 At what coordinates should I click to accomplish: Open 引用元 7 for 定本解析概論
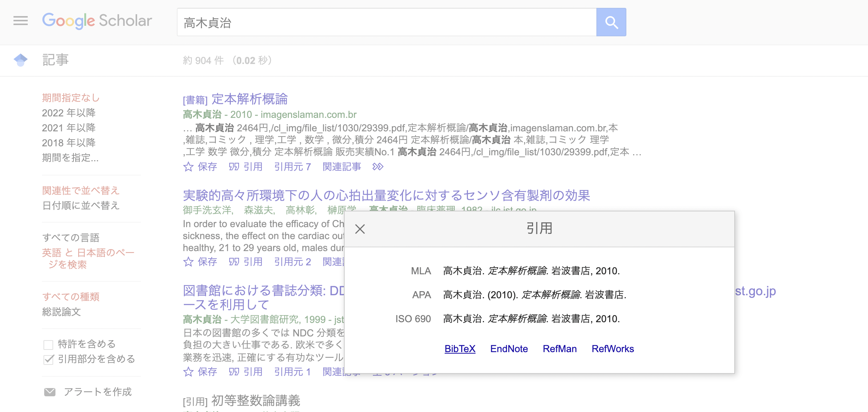pos(292,167)
